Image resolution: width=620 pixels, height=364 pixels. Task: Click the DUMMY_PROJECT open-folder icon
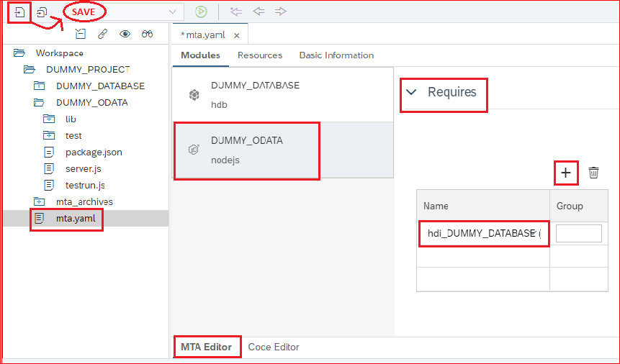(x=30, y=70)
